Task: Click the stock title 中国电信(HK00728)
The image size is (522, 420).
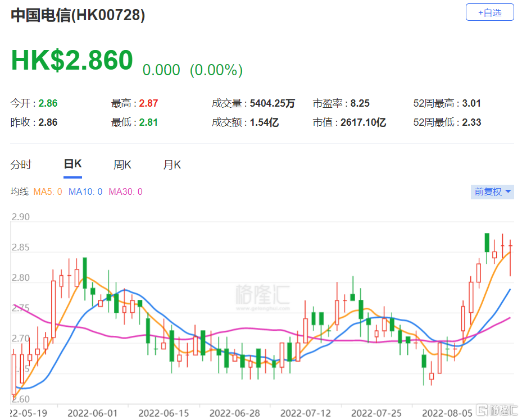Action: tap(78, 15)
